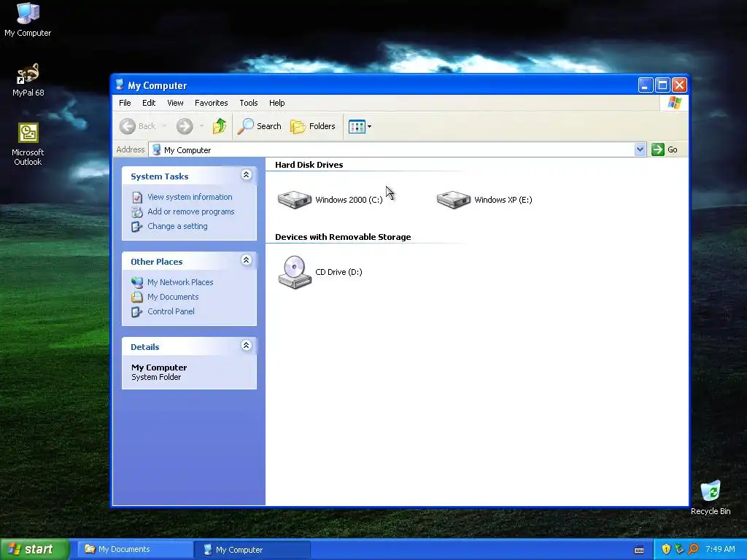The height and width of the screenshot is (560, 747).
Task: Click the Change a setting icon
Action: coord(137,227)
